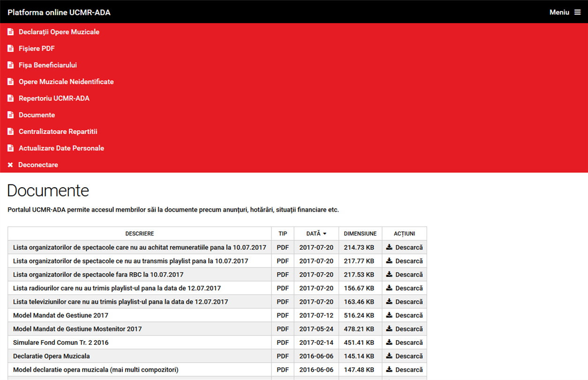588x380 pixels.
Task: Click date cell '2017-05-24'
Action: 317,329
